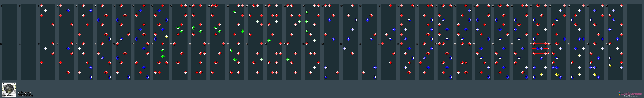The width and height of the screenshot is (644, 98).
Task: Click the blue down arrow in measure 39
Action: pos(367,20)
